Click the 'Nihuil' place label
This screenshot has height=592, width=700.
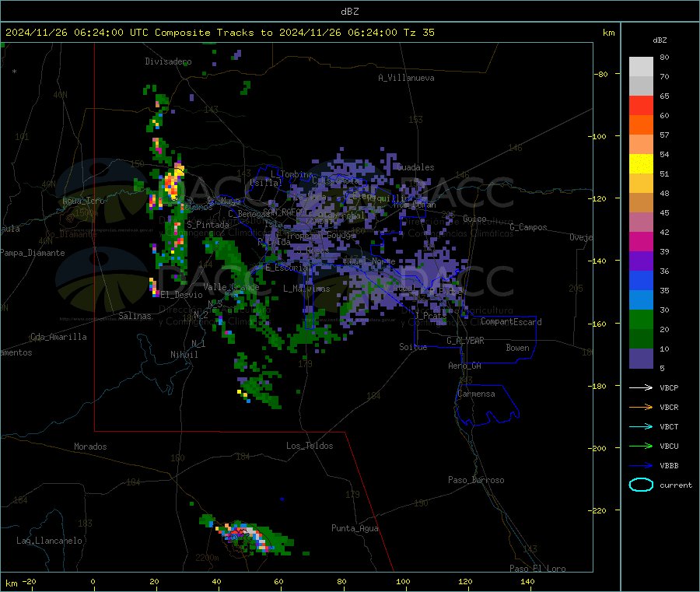(184, 355)
